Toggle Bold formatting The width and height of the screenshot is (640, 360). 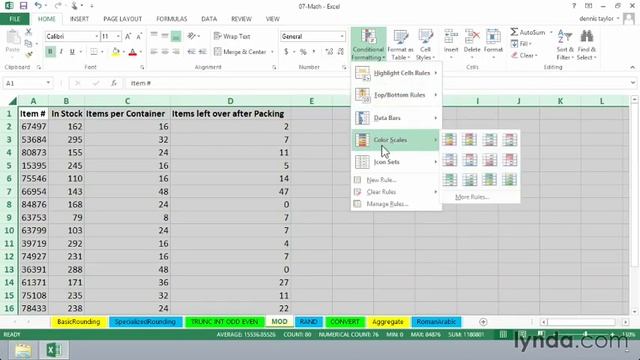[50, 52]
